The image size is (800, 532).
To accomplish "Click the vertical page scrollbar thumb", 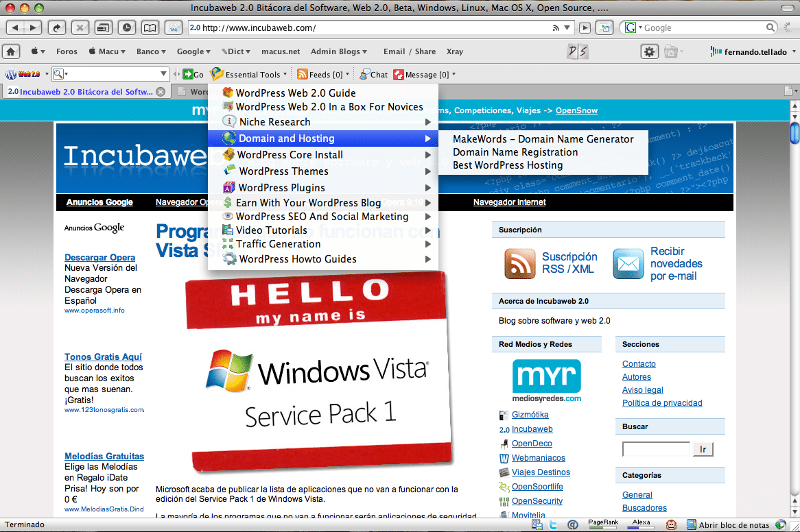I will click(795, 133).
